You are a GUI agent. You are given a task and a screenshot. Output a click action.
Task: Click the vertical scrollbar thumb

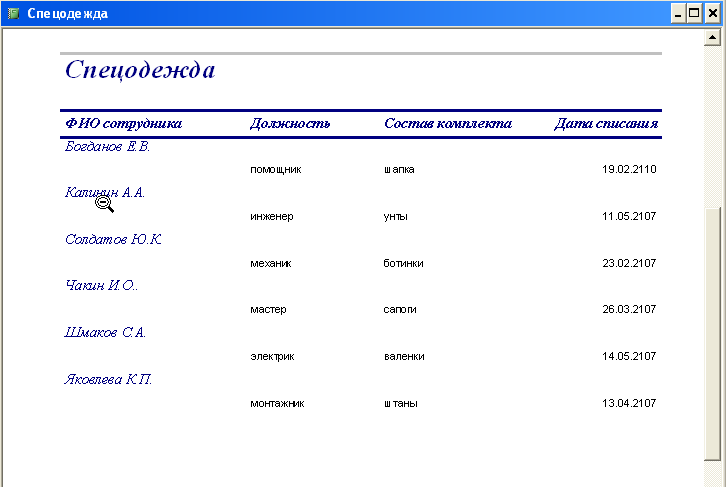[x=713, y=334]
